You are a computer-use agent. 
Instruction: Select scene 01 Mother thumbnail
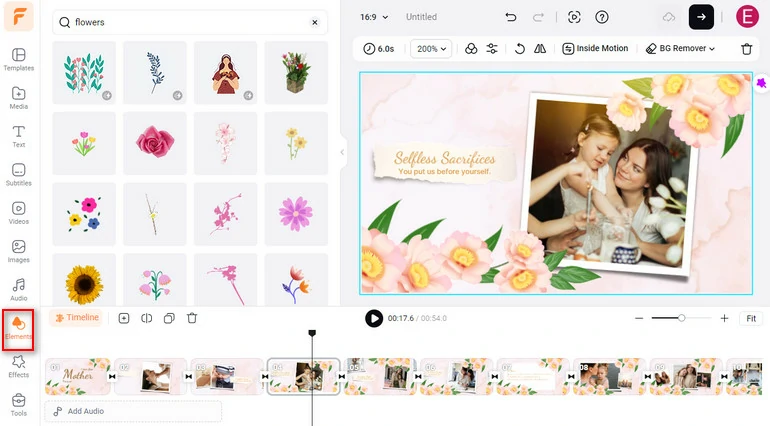(x=78, y=376)
